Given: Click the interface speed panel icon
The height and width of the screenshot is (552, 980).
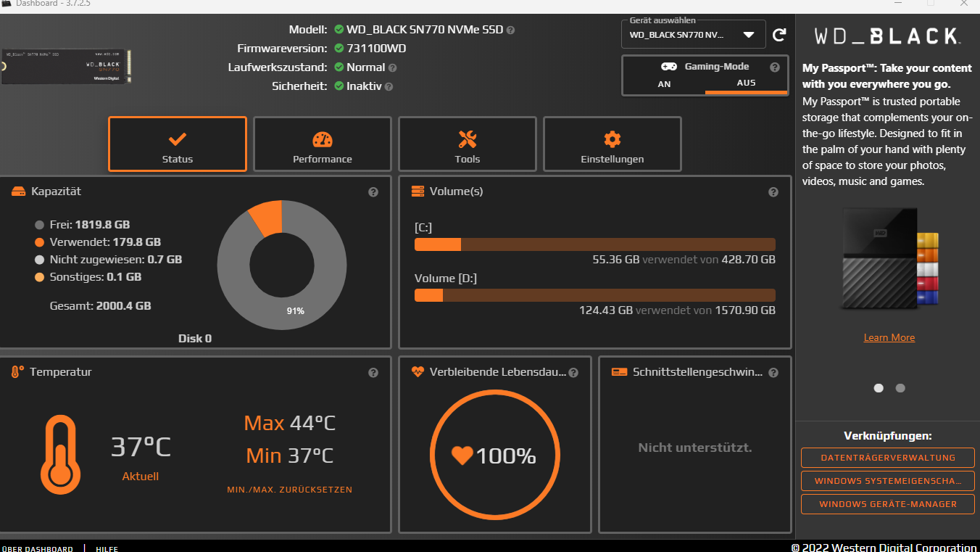Looking at the screenshot, I should [619, 372].
